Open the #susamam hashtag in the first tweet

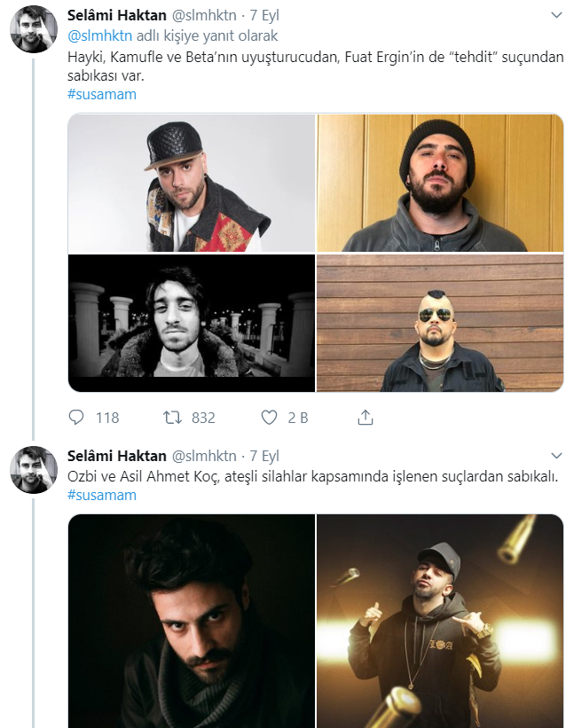(x=102, y=94)
